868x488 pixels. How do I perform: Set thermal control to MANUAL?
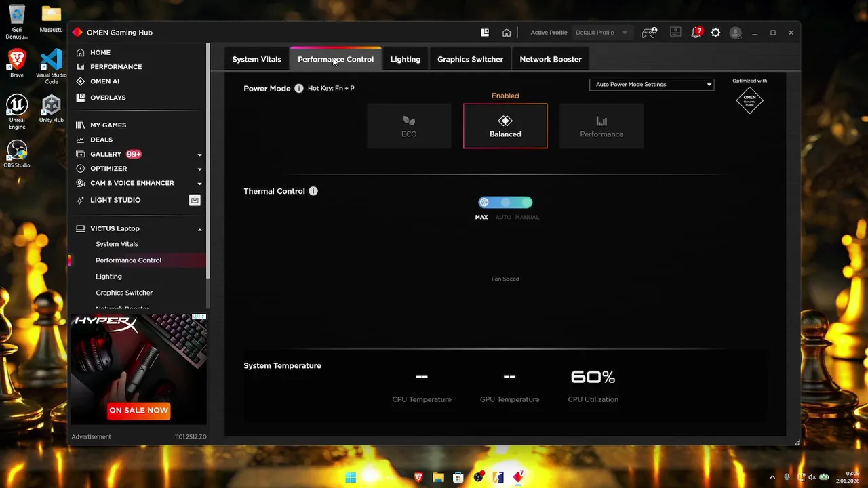527,217
